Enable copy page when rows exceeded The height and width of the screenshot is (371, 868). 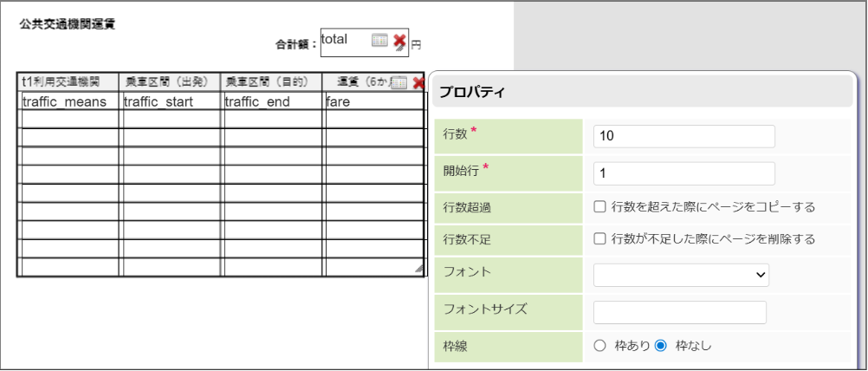click(x=599, y=207)
